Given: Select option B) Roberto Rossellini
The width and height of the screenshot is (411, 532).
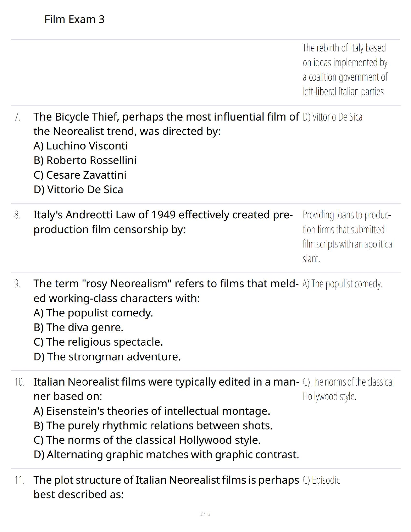Looking at the screenshot, I should point(85,160).
